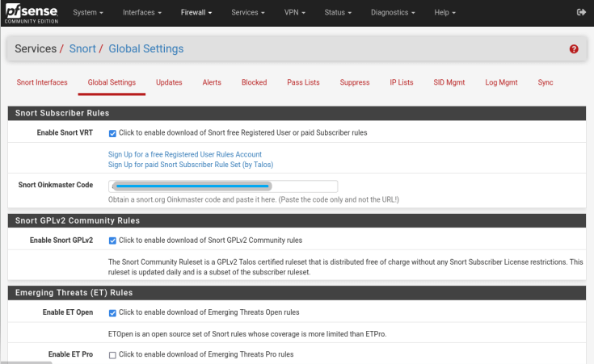Check the Enable ET Pro checkbox
This screenshot has height=364, width=594.
(x=112, y=355)
